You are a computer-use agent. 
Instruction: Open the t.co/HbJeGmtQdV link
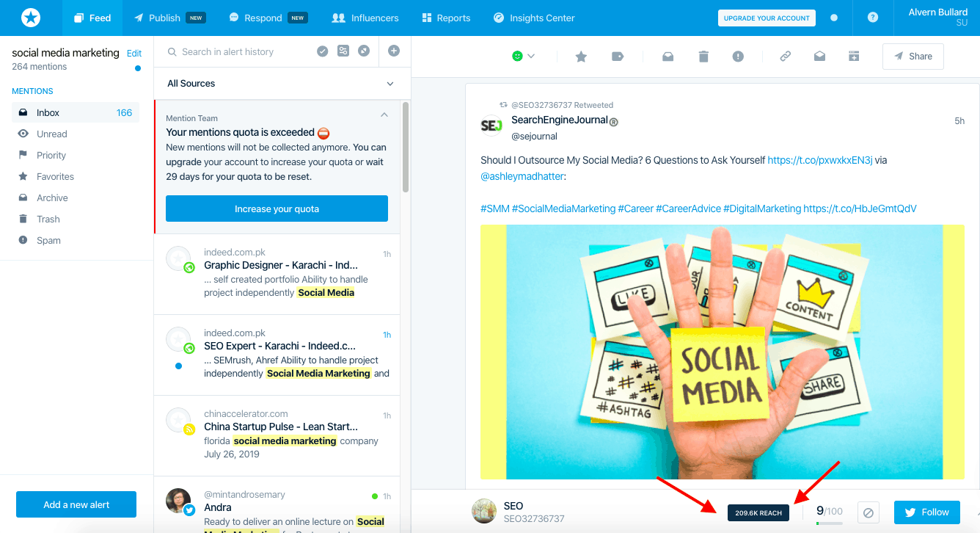tap(860, 209)
